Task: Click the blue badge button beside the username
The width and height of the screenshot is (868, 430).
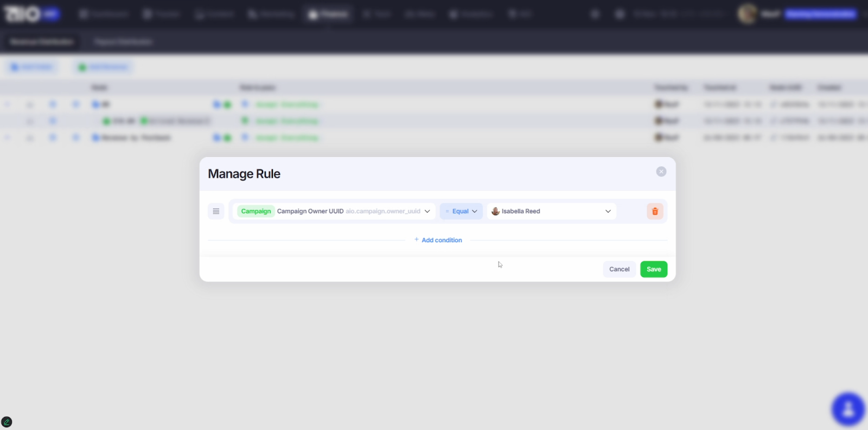Action: tap(821, 14)
